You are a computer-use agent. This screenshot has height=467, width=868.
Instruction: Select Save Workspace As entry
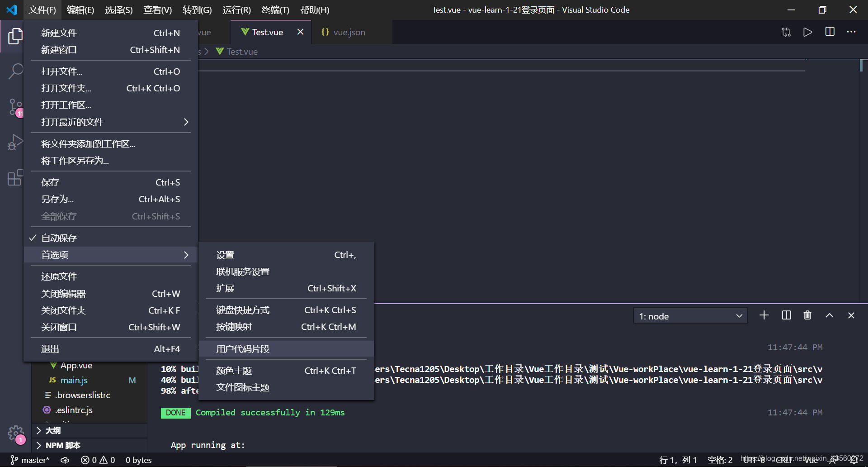pos(111,161)
